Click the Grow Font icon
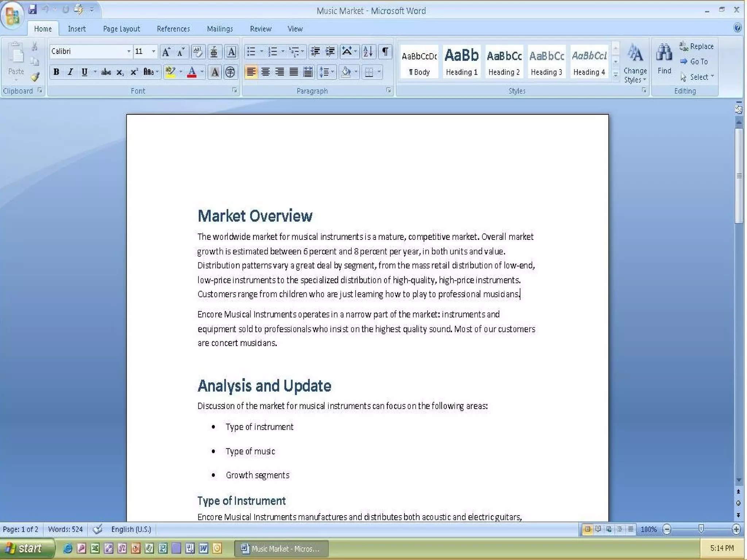 pyautogui.click(x=166, y=51)
